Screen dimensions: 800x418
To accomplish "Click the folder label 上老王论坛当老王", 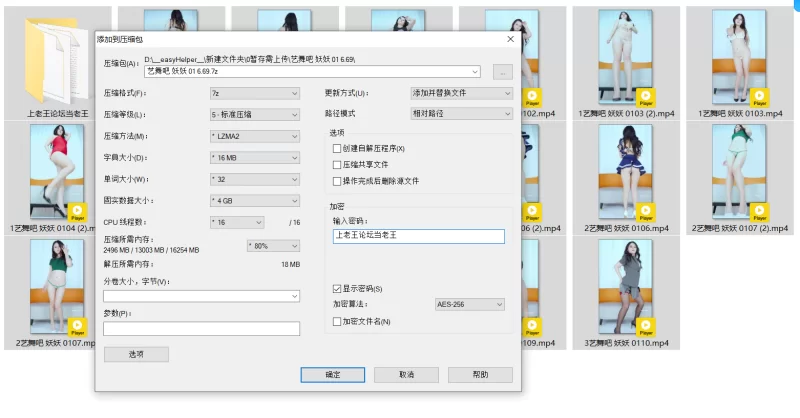I will tap(58, 114).
